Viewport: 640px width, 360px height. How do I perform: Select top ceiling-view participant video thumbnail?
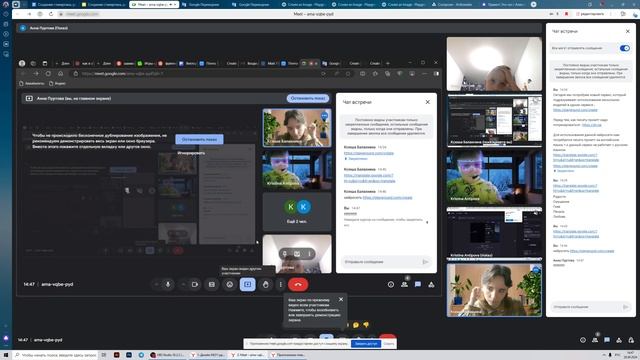(x=494, y=64)
